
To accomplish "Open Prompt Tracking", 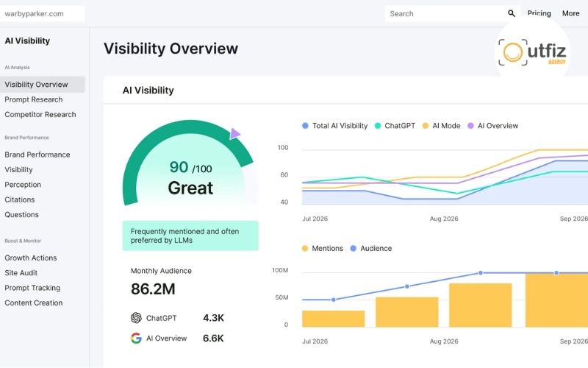I will (x=32, y=288).
